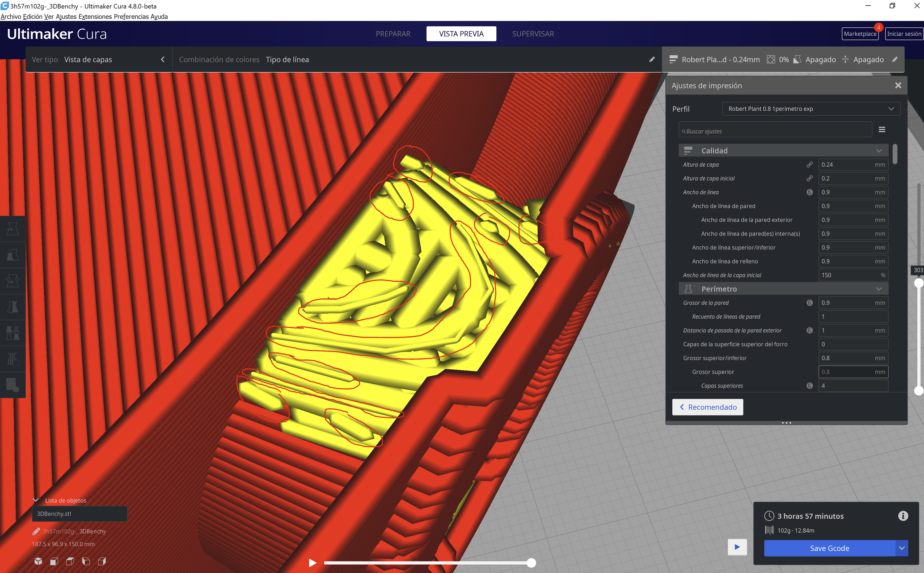Screen dimensions: 924x573
Task: Select the Move tool in left toolbar
Action: coord(12,229)
